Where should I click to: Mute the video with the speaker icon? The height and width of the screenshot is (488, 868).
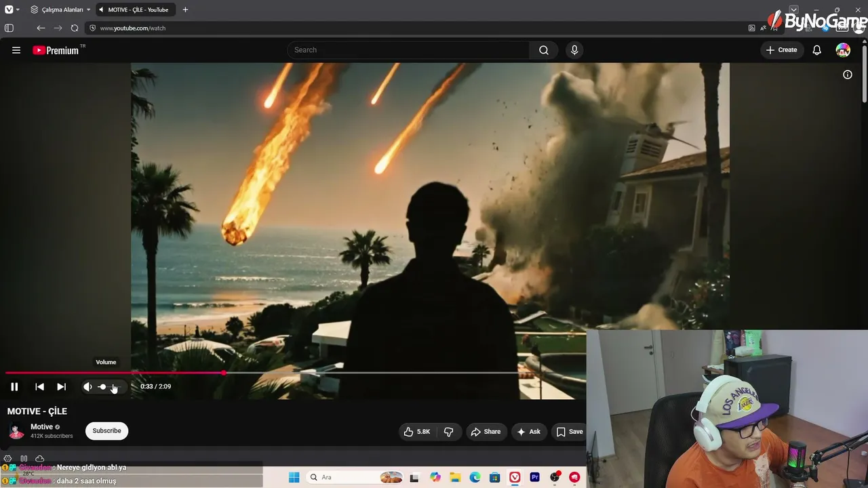coord(87,386)
